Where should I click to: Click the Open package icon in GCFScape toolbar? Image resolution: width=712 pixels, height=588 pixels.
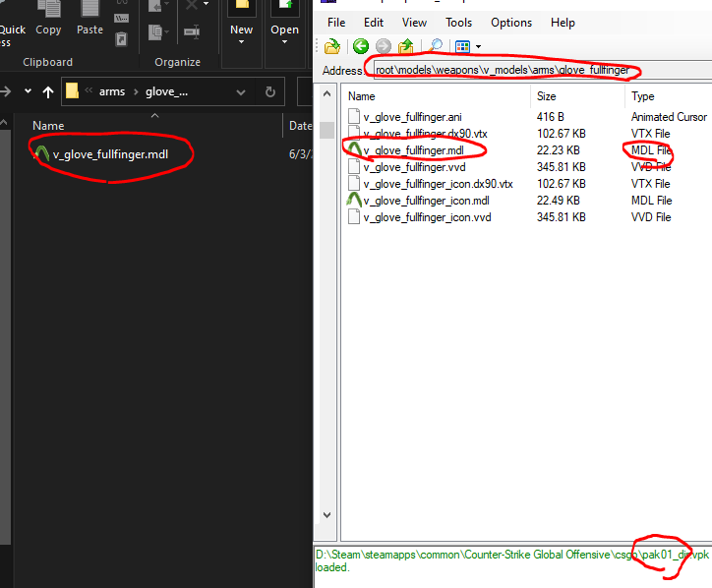click(332, 46)
